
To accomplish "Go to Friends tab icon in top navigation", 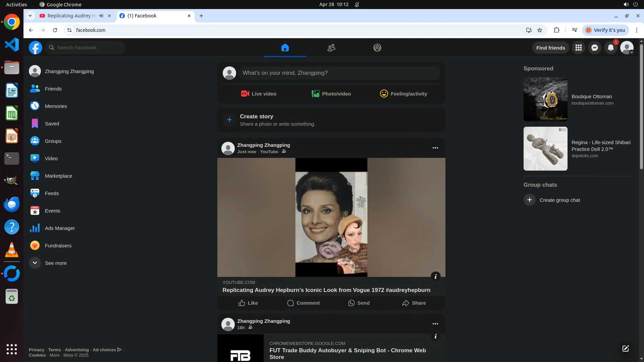I will point(331,48).
